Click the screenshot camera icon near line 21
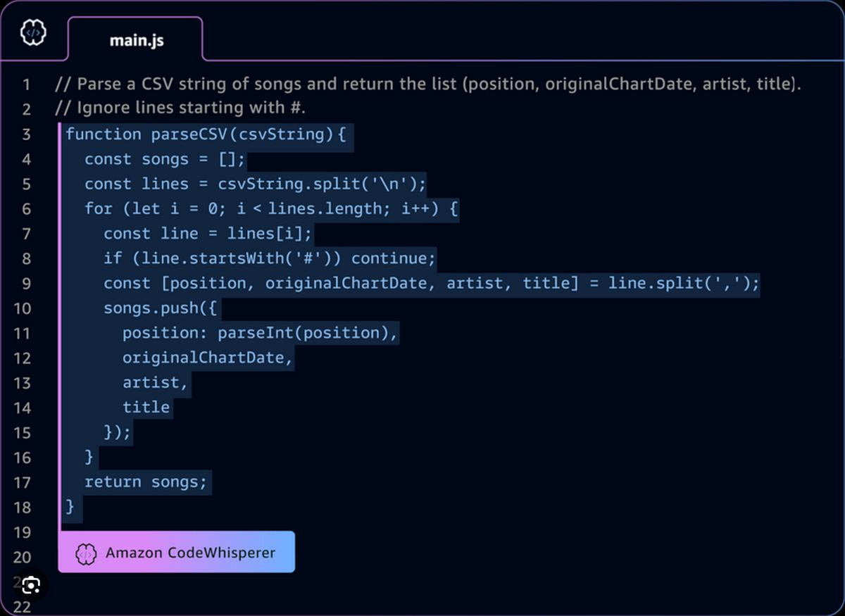The height and width of the screenshot is (616, 845). pyautogui.click(x=30, y=585)
